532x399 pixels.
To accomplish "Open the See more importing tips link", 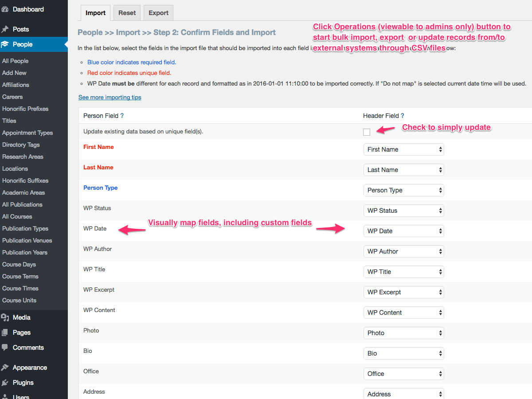I will click(110, 97).
